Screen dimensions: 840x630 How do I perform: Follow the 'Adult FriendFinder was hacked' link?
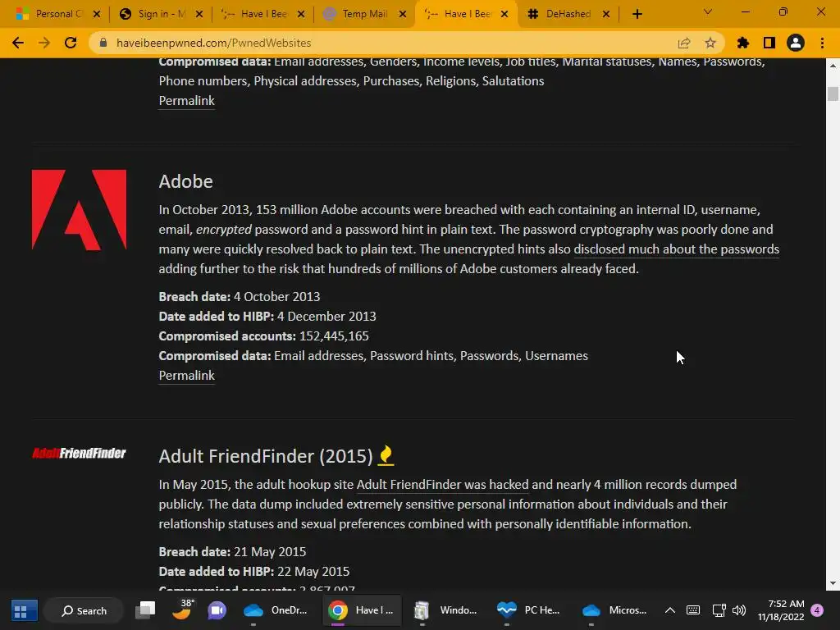442,485
